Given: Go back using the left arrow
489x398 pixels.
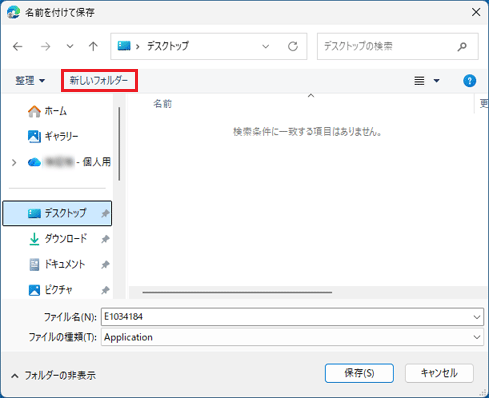Looking at the screenshot, I should pos(18,46).
